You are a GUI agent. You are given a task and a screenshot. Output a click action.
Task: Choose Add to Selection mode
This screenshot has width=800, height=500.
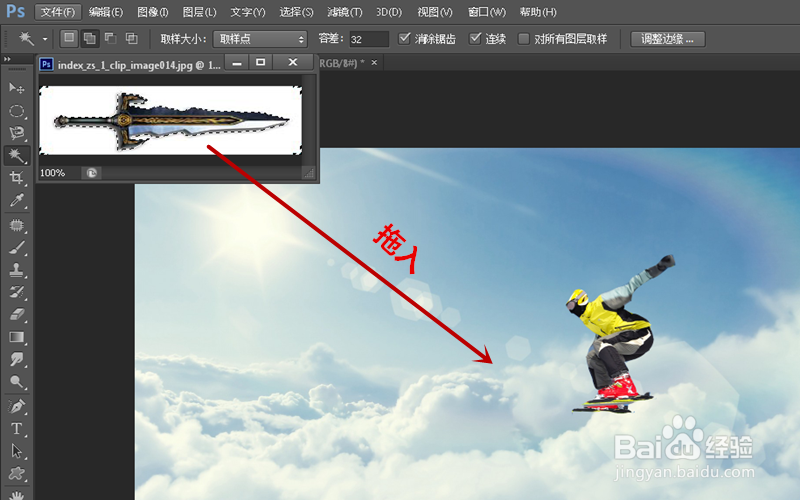[90, 38]
